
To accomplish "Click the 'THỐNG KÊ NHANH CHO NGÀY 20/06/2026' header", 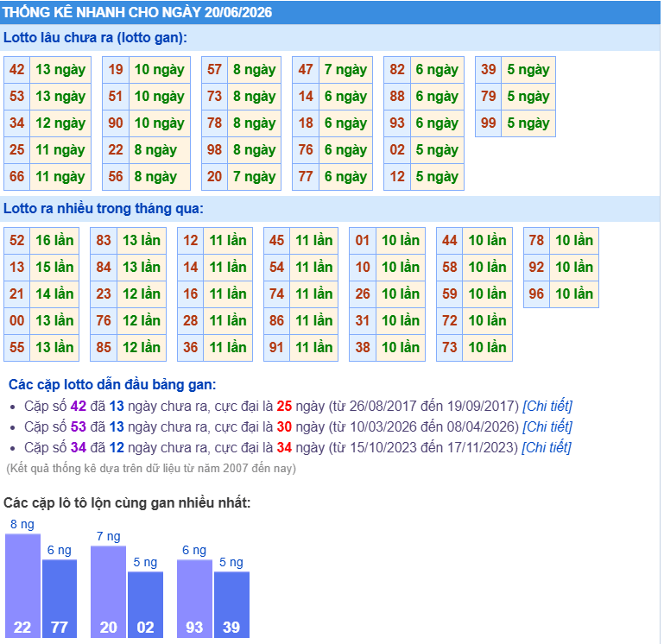I will tap(137, 12).
